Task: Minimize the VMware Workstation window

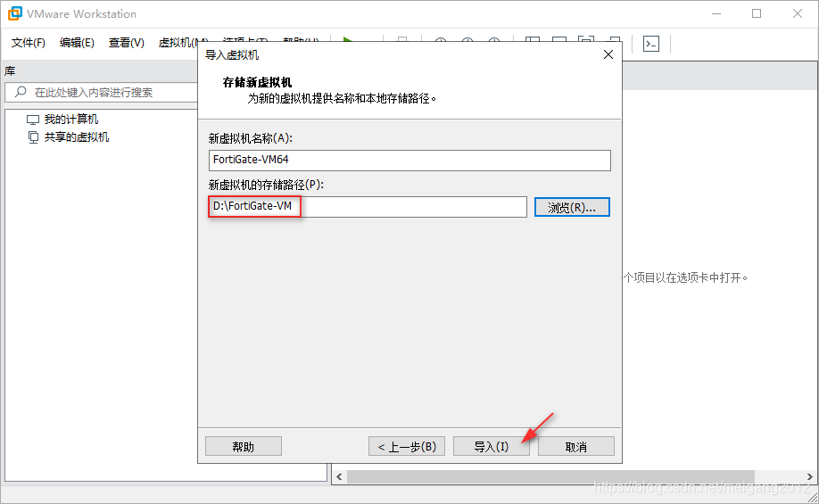Action: [716, 13]
